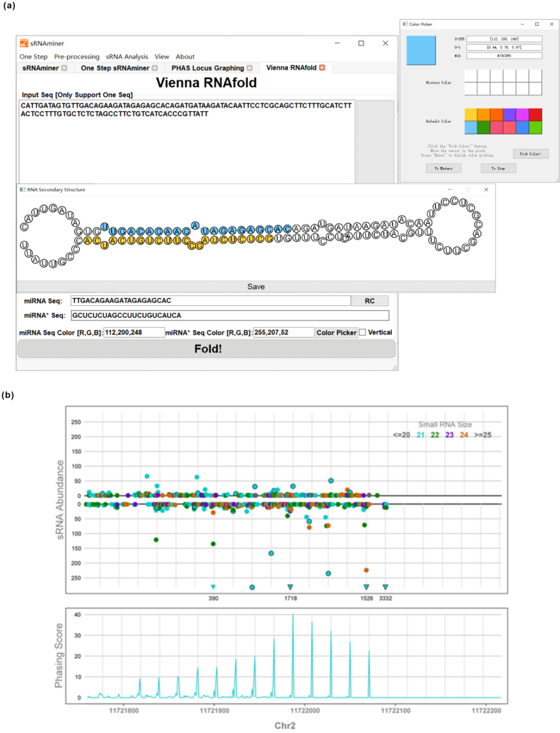This screenshot has width=560, height=733.
Task: Expand the One Step menu
Action: pos(33,57)
